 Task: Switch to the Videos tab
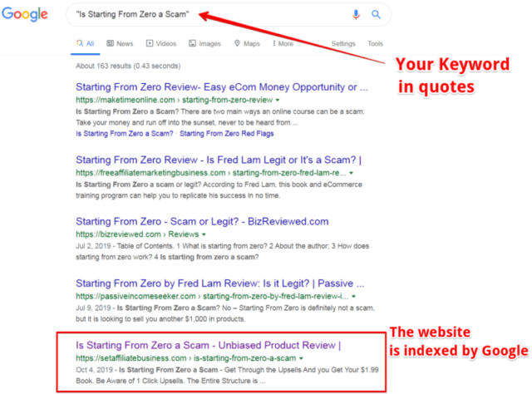click(x=161, y=43)
